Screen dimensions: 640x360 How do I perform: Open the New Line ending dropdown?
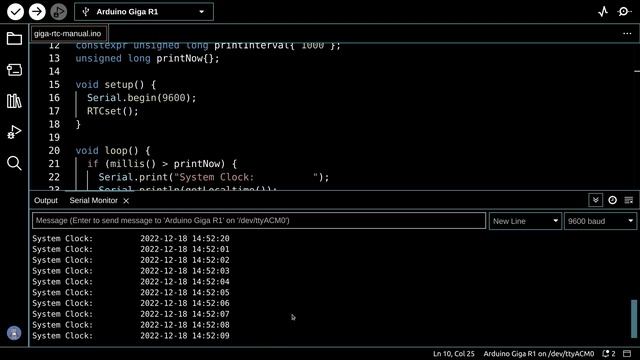525,221
